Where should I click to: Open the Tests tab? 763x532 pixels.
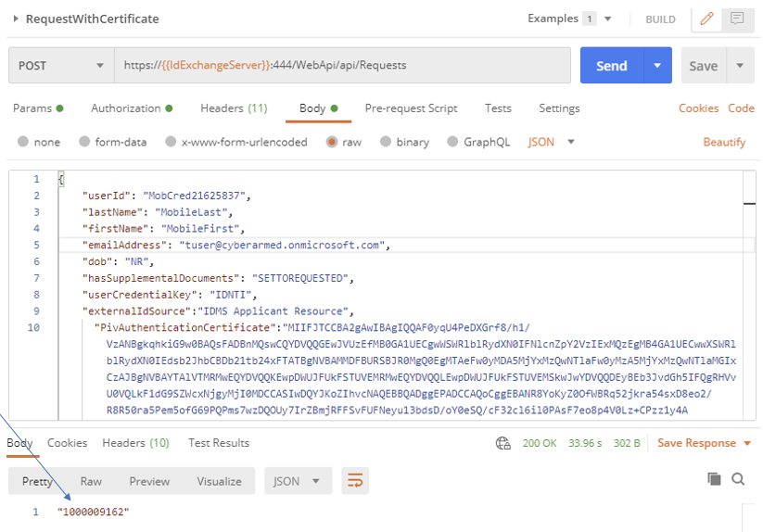pos(498,108)
